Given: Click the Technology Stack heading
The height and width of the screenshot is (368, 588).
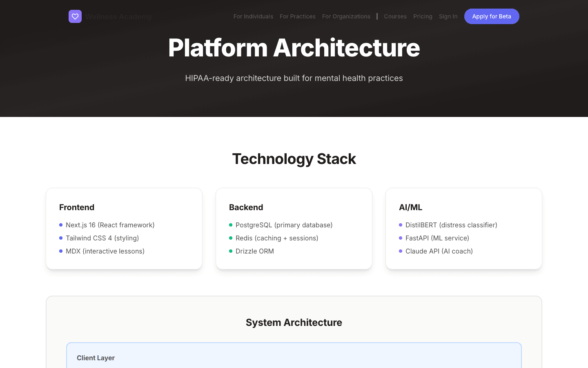Looking at the screenshot, I should (x=294, y=159).
